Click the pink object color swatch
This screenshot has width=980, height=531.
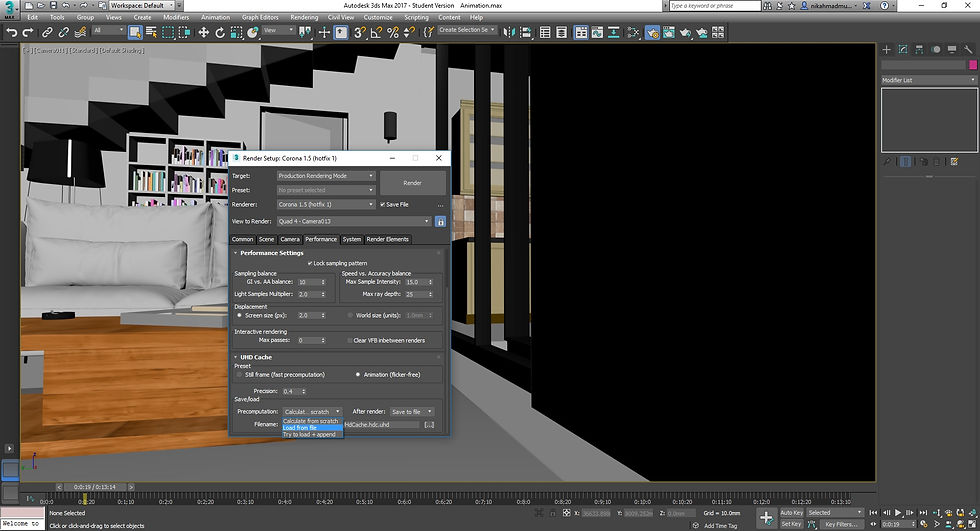click(x=972, y=65)
